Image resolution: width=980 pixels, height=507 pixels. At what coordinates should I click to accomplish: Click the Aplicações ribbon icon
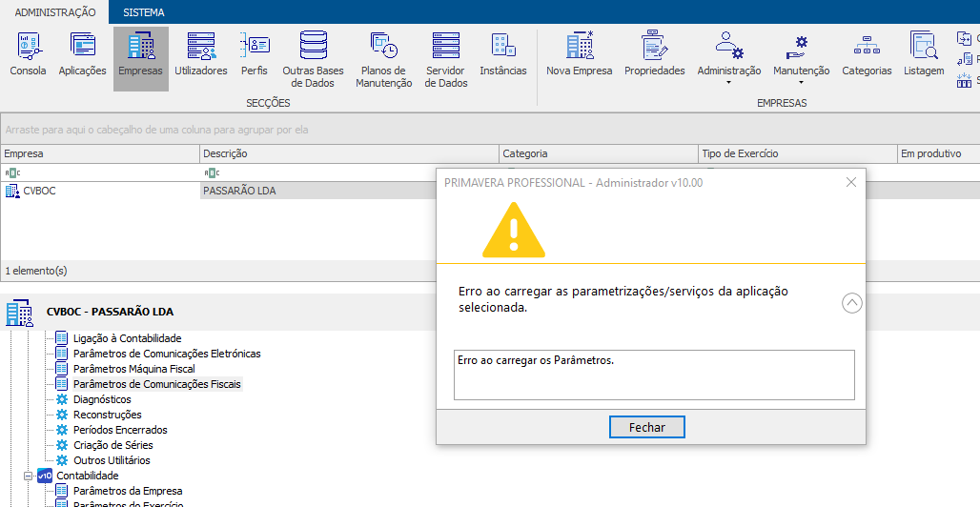click(82, 55)
